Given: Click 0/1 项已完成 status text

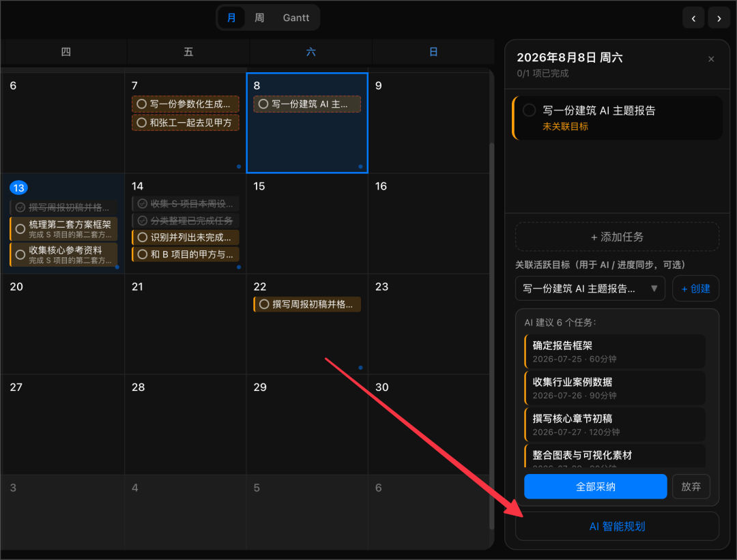Looking at the screenshot, I should pos(543,73).
